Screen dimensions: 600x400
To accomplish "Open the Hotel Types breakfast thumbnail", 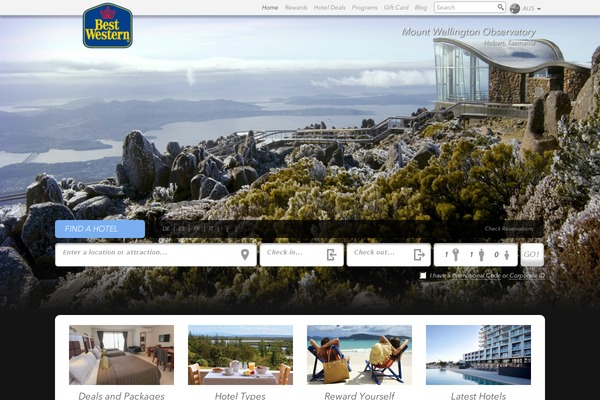I will 240,355.
